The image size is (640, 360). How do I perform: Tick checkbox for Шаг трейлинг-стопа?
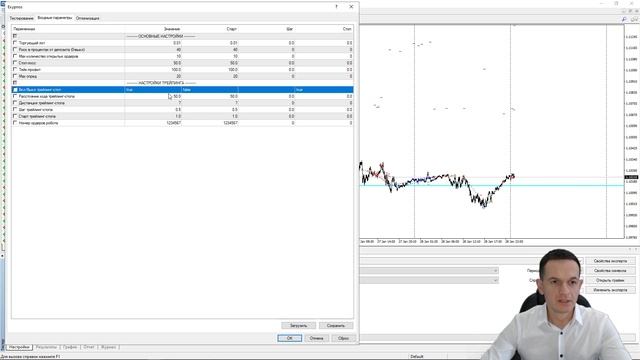pos(15,110)
